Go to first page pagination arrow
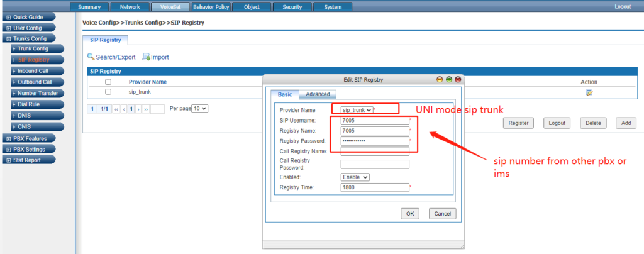 click(116, 109)
